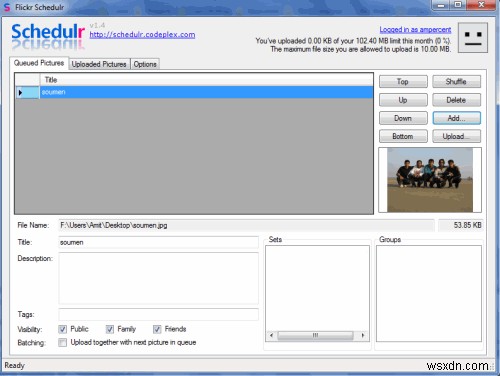
Task: Move the picture to Bottom of queue
Action: pos(403,136)
